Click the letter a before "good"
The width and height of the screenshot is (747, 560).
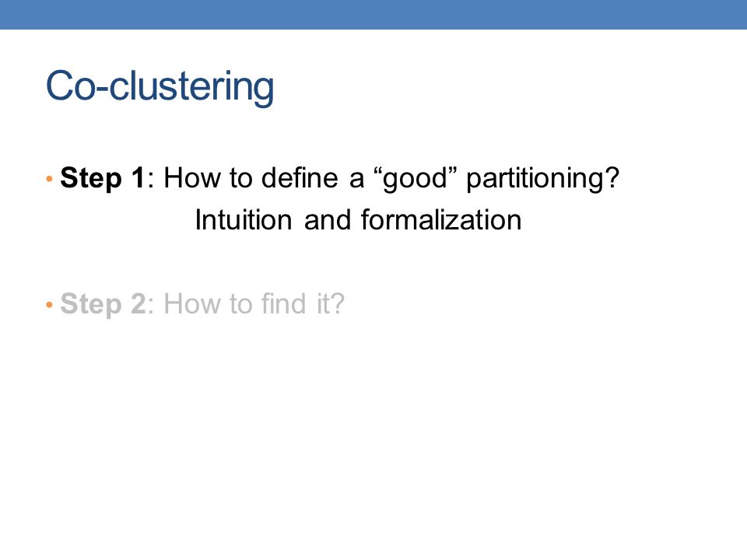tap(356, 181)
